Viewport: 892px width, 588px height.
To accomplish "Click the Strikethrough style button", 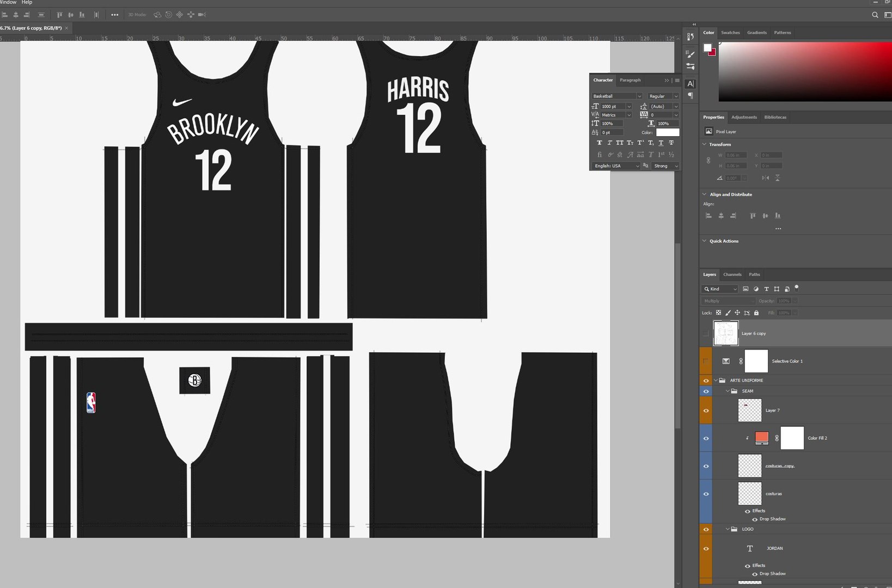I will [671, 143].
